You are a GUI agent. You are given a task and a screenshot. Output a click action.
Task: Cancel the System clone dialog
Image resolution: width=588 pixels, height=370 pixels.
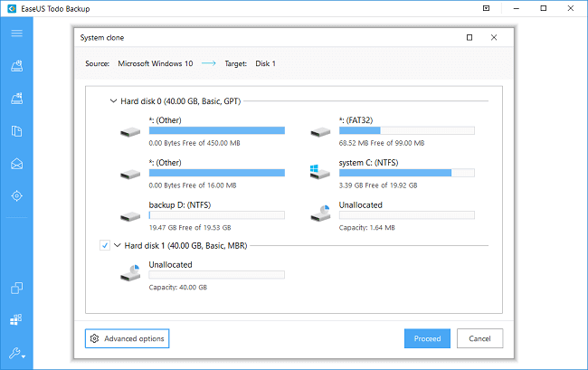coord(479,338)
